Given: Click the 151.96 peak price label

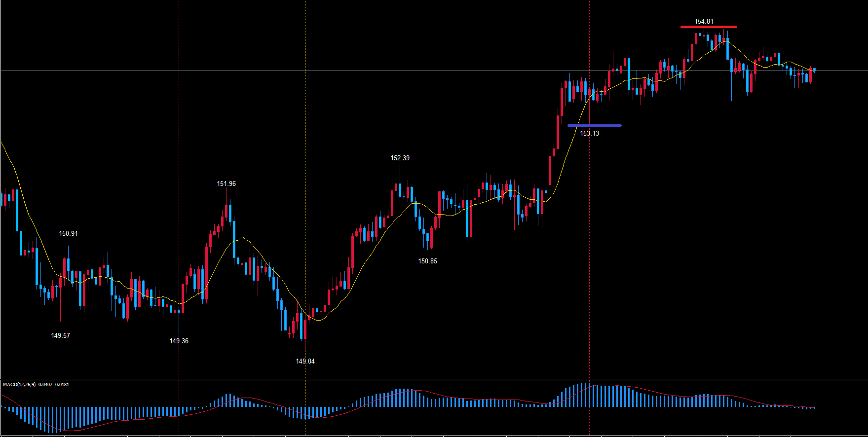Looking at the screenshot, I should [226, 183].
